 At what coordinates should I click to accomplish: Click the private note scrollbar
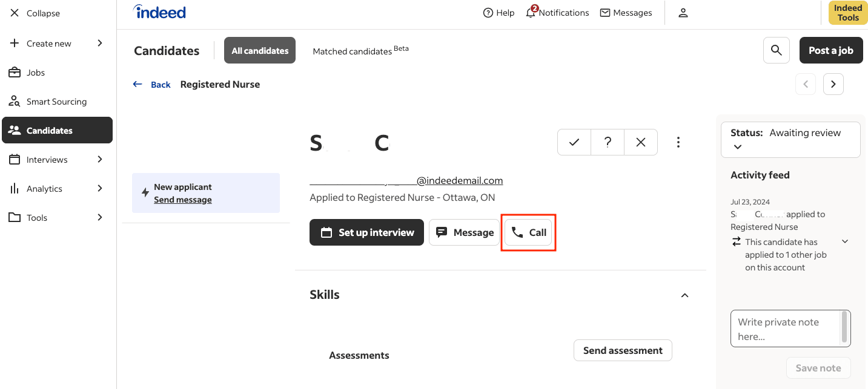coord(844,327)
